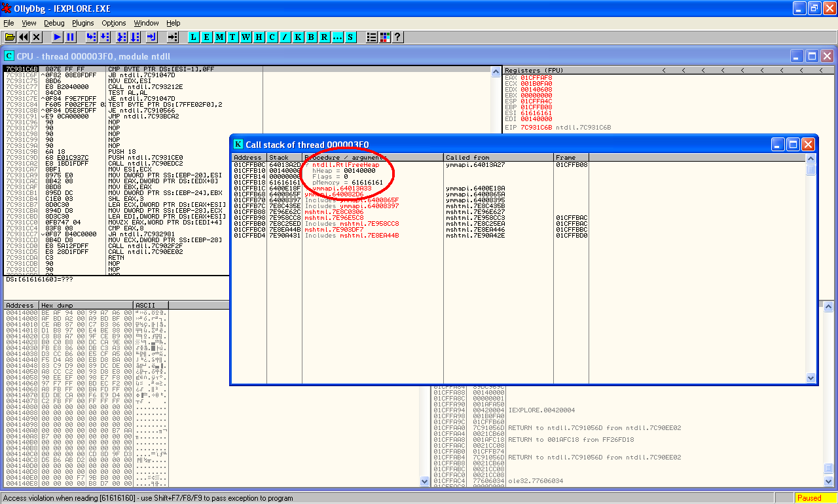
Task: Click the Step over toolbar icon
Action: [104, 37]
